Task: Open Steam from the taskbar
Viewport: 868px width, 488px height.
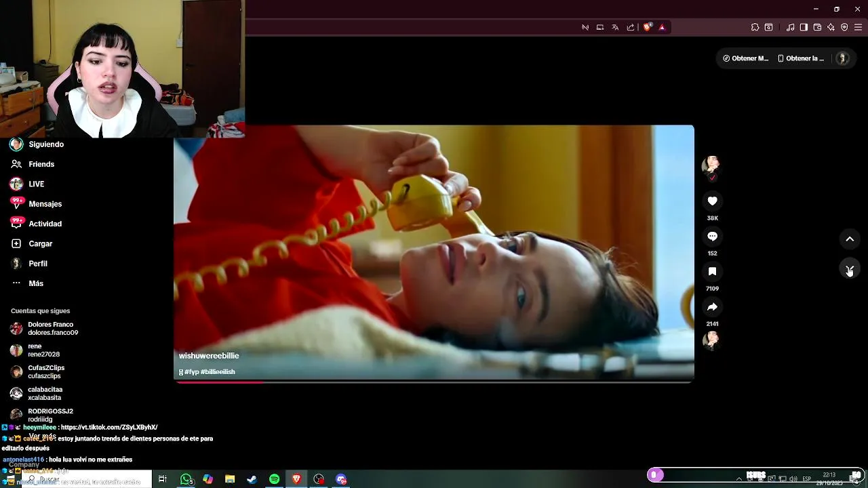Action: tap(252, 479)
